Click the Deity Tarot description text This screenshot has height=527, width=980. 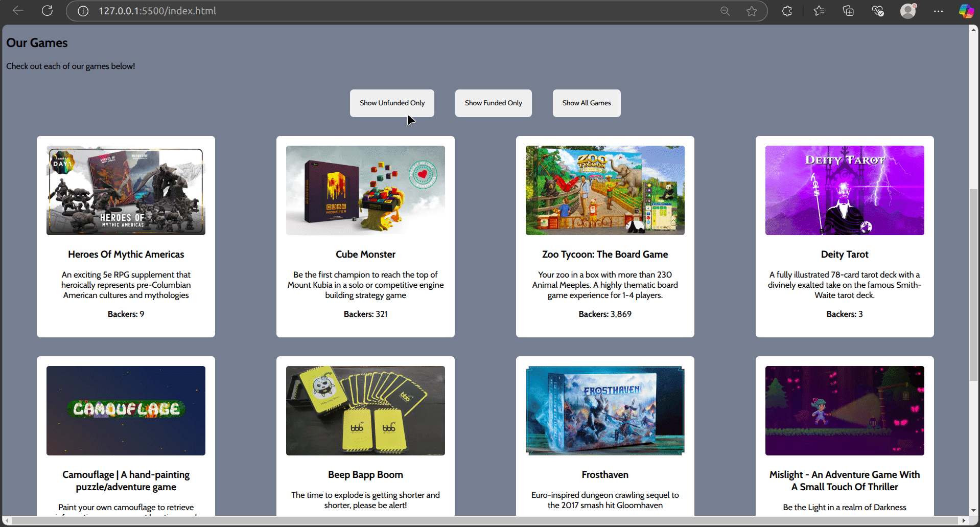[x=845, y=285]
